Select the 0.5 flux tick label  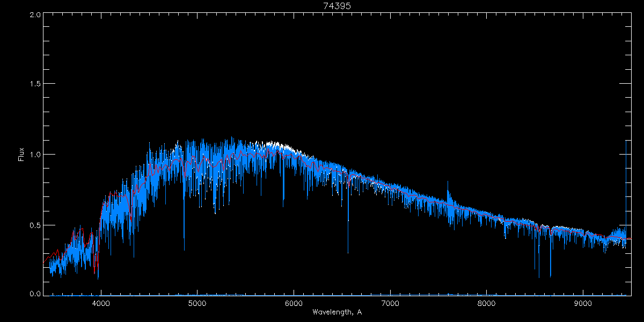(34, 225)
